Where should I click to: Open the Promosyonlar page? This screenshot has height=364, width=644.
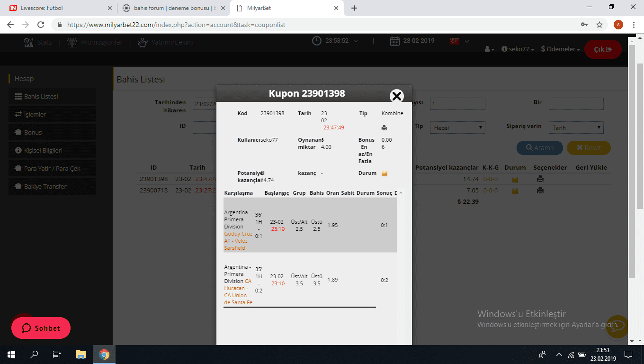pyautogui.click(x=95, y=42)
